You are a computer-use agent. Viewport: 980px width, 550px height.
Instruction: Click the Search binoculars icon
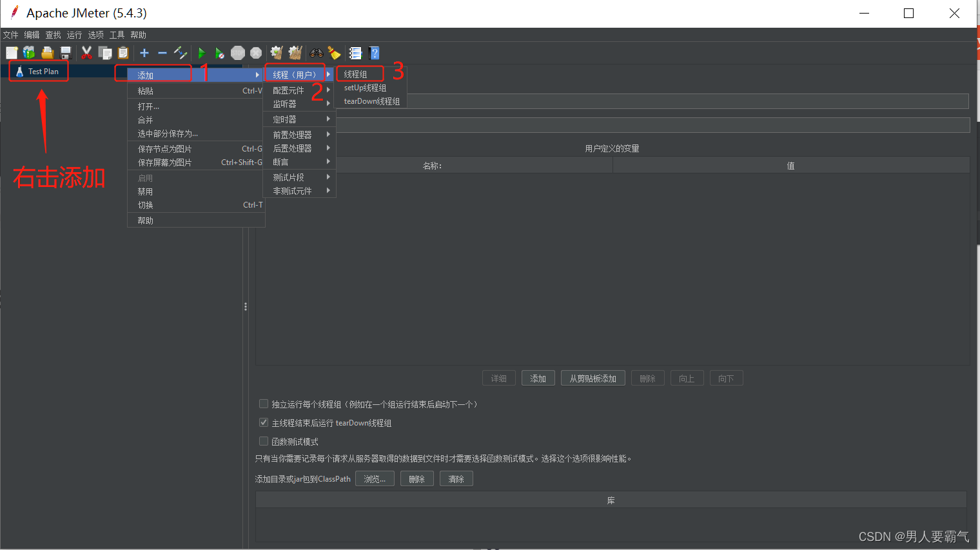(x=317, y=53)
